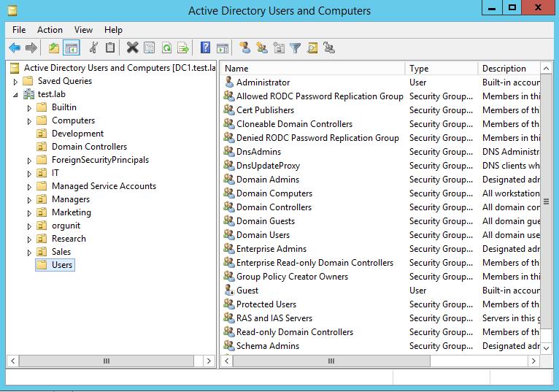The width and height of the screenshot is (559, 392).
Task: Sort by the Type column header
Action: (442, 68)
